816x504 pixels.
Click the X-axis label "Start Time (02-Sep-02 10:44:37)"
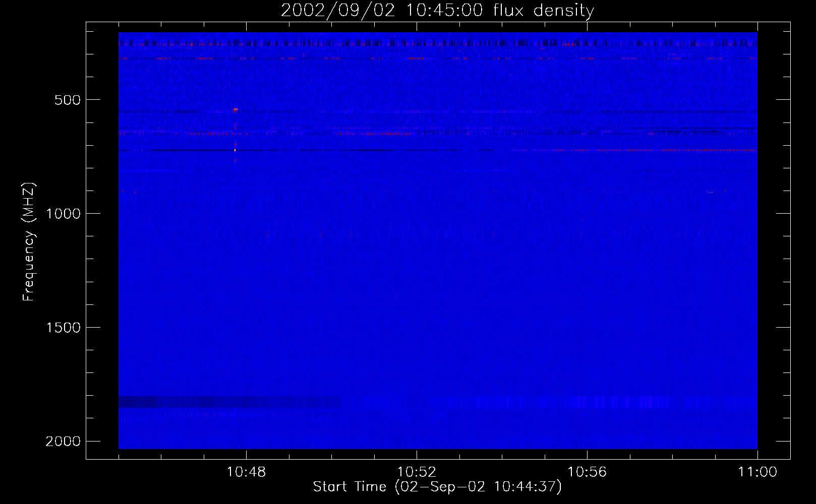(437, 487)
